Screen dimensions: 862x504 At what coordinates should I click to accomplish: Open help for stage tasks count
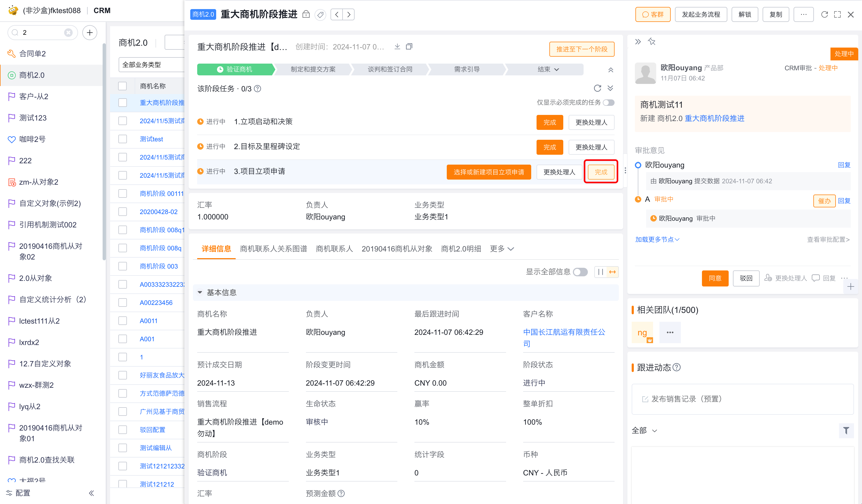pos(258,89)
